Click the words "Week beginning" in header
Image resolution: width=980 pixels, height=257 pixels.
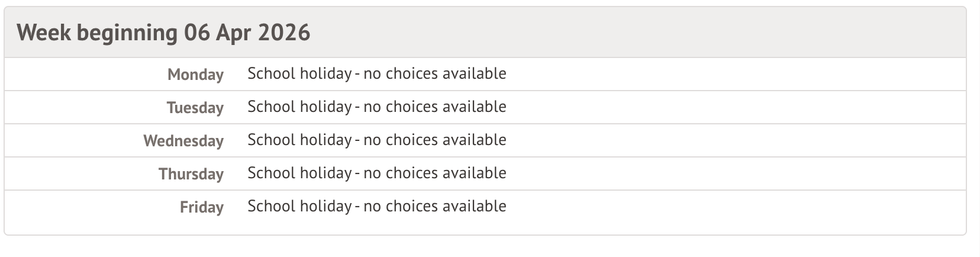[x=97, y=33]
